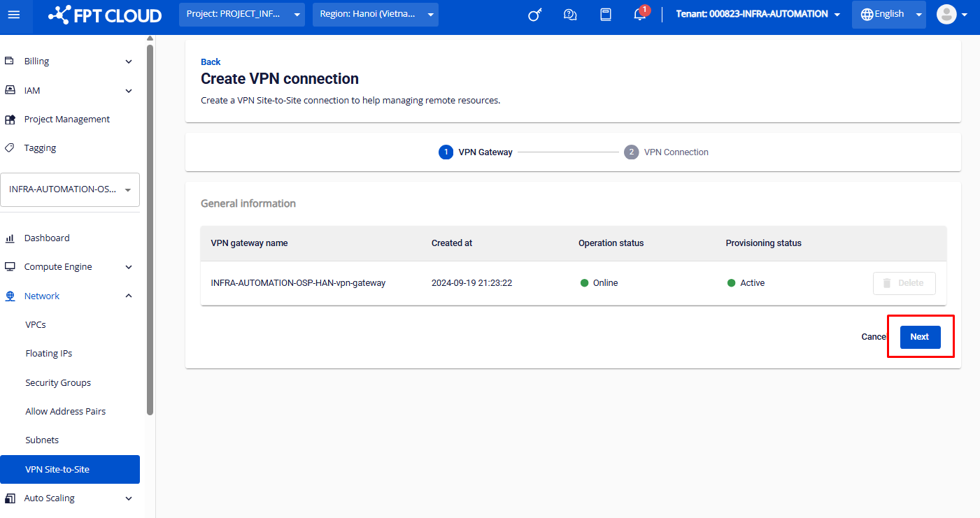Expand the Auto Scaling chevron
Screen dimensions: 980x518
129,498
